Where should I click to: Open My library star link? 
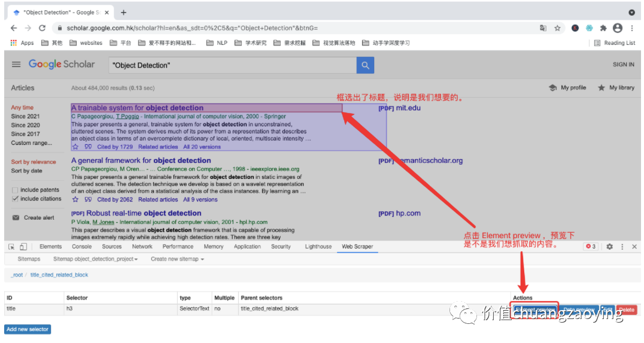point(616,87)
